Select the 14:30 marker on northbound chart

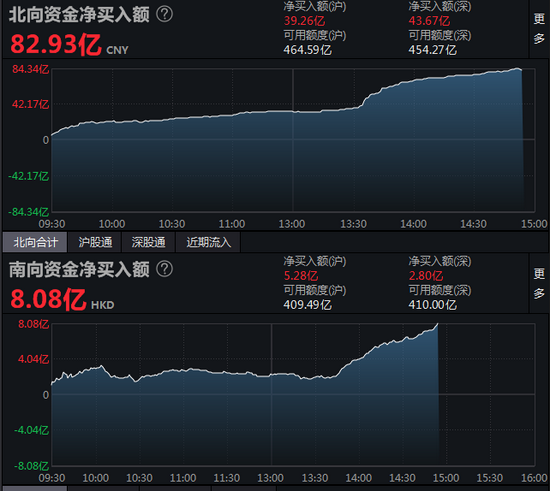point(474,224)
